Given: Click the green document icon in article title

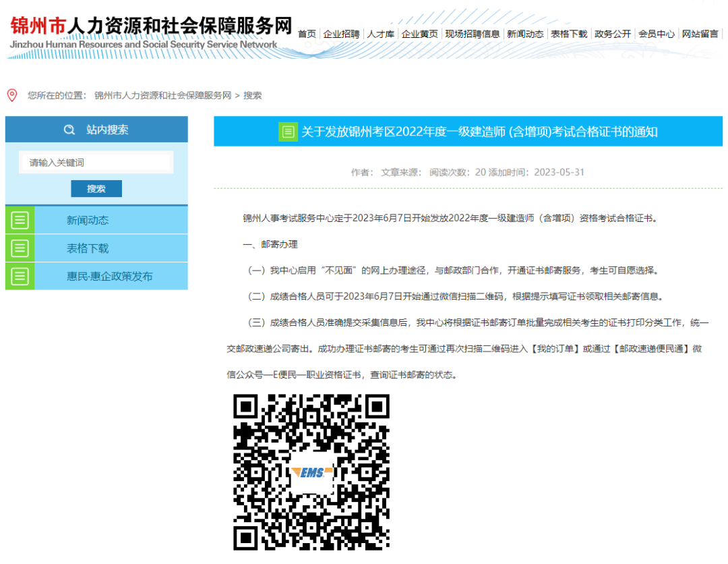Looking at the screenshot, I should click(288, 132).
